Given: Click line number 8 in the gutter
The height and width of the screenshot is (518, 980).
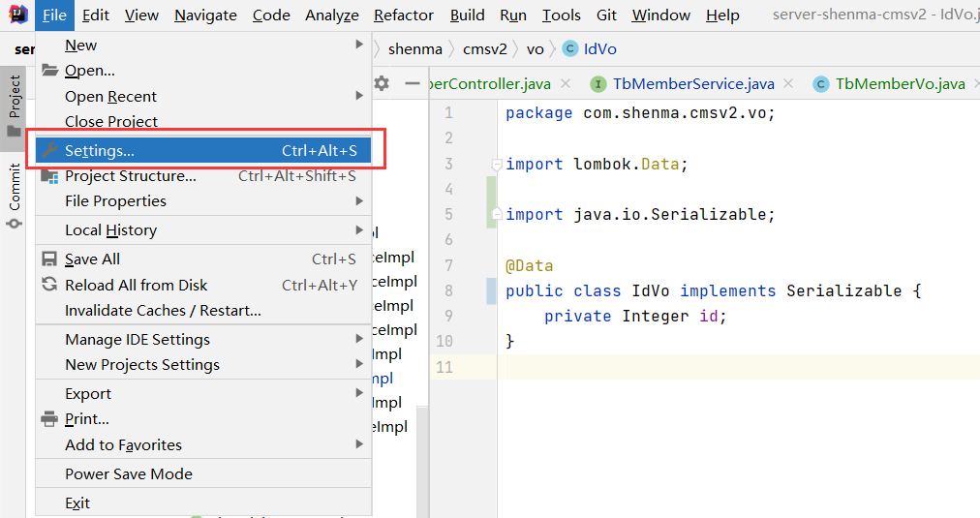Looking at the screenshot, I should click(448, 290).
